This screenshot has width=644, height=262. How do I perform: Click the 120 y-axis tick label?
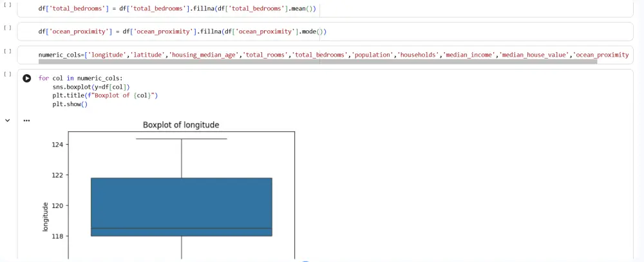coord(57,206)
